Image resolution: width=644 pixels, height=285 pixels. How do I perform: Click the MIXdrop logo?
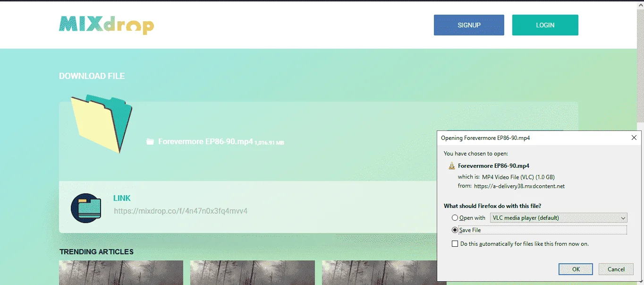click(106, 25)
